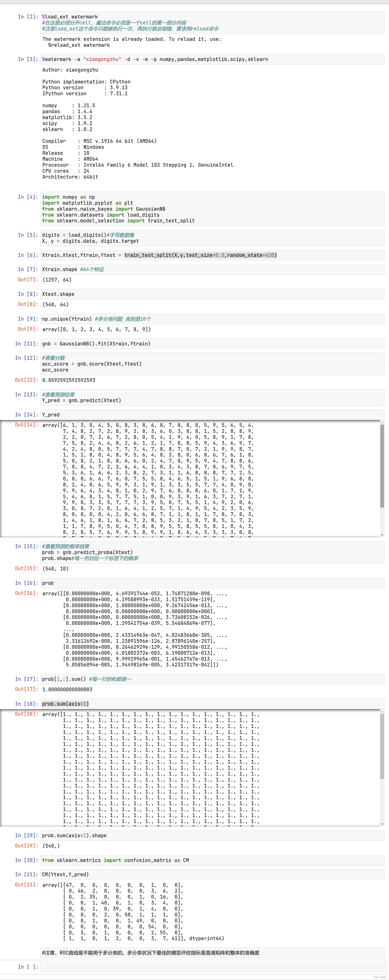Click the 'Author: xiaogongzhu' output line
389x980 pixels.
pyautogui.click(x=70, y=70)
